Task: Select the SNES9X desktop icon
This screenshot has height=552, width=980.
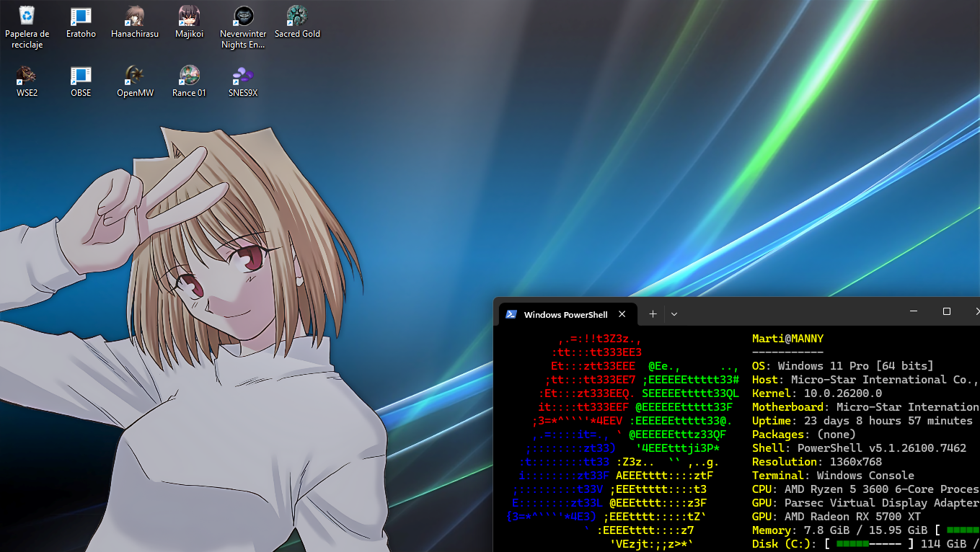Action: (243, 81)
